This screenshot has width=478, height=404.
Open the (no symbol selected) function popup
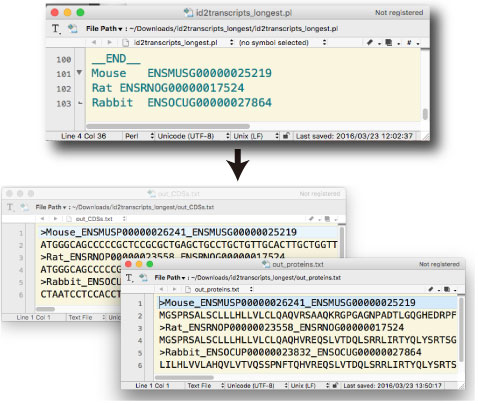tap(282, 43)
